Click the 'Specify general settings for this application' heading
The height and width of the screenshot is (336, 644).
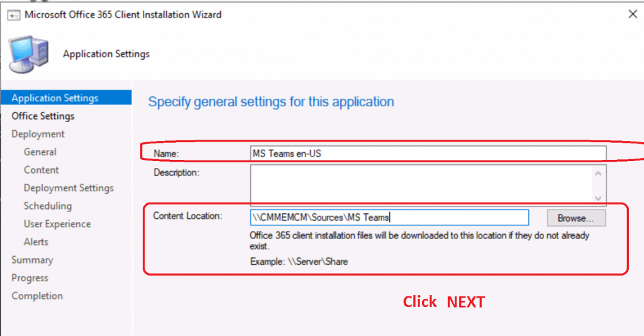(270, 101)
